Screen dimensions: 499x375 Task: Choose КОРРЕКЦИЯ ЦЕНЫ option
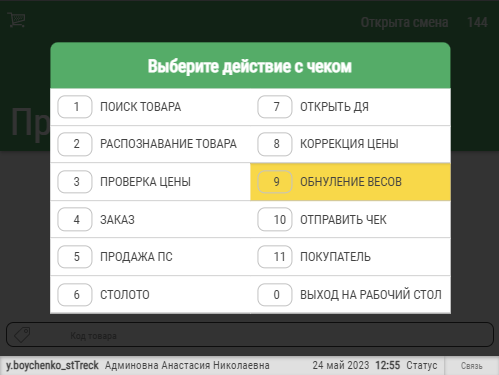350,144
